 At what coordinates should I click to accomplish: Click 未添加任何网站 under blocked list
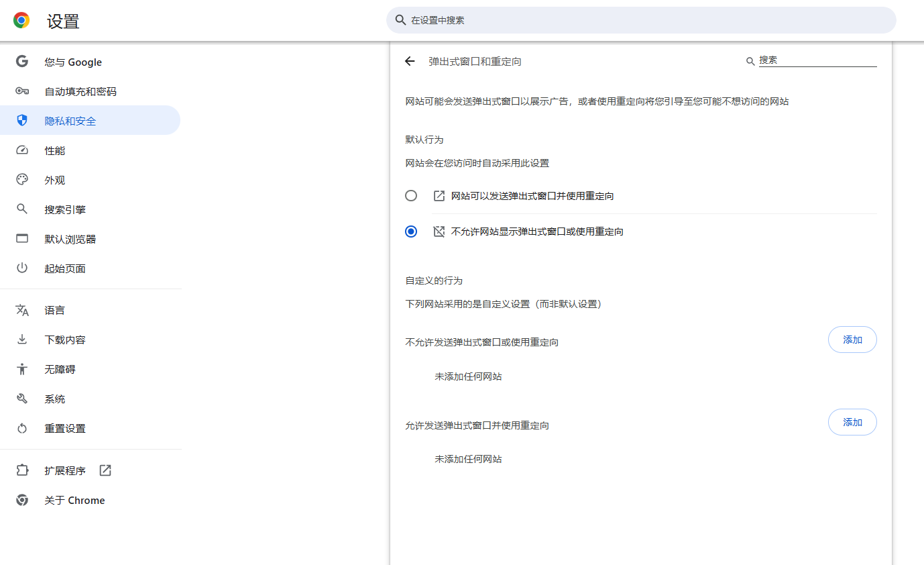[x=468, y=376]
